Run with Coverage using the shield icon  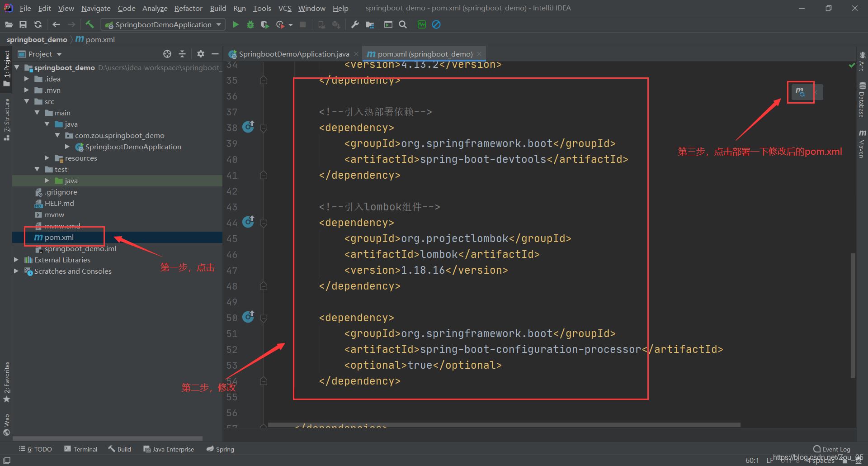[x=264, y=24]
